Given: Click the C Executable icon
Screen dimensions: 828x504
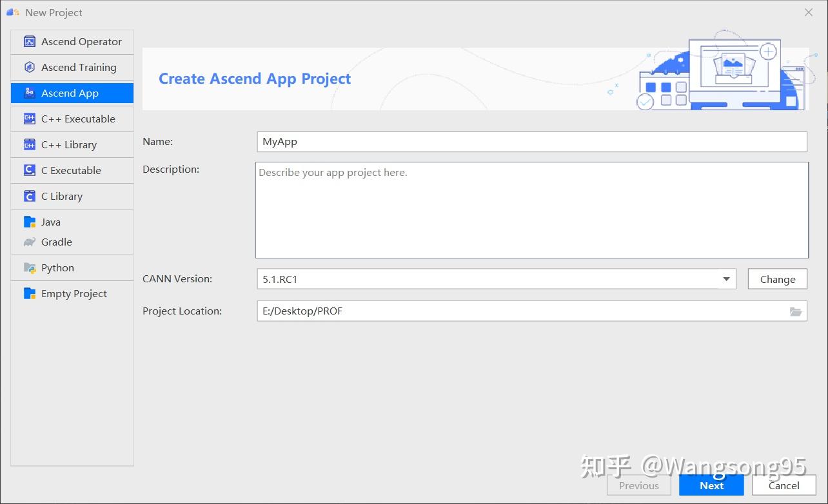Looking at the screenshot, I should (29, 170).
